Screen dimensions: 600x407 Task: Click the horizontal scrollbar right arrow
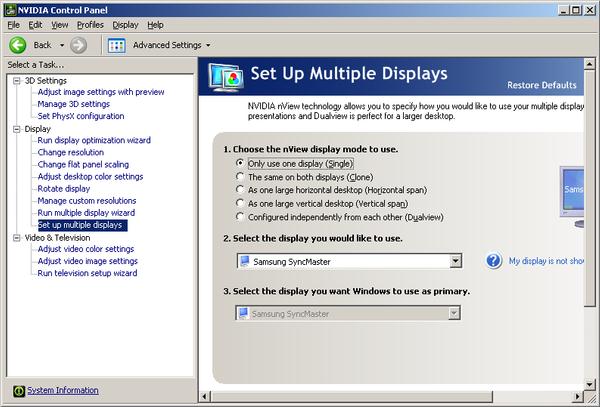[x=578, y=397]
